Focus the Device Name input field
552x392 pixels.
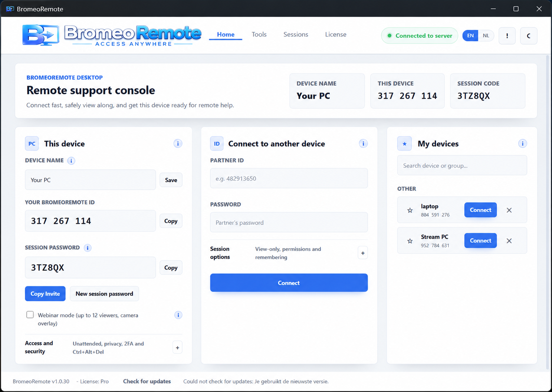[91, 180]
